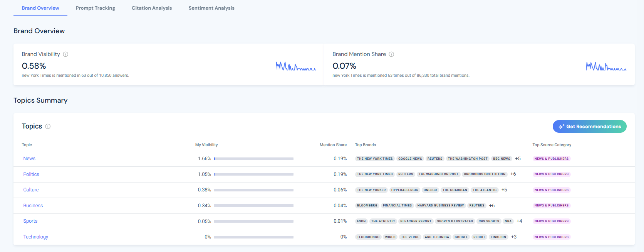Viewport: 644px width, 252px height.
Task: Click News & Publishers tag in News row
Action: pos(552,159)
